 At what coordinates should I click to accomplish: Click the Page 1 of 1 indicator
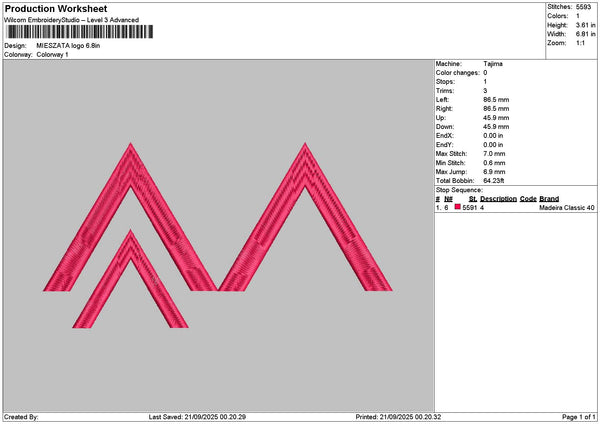(579, 417)
